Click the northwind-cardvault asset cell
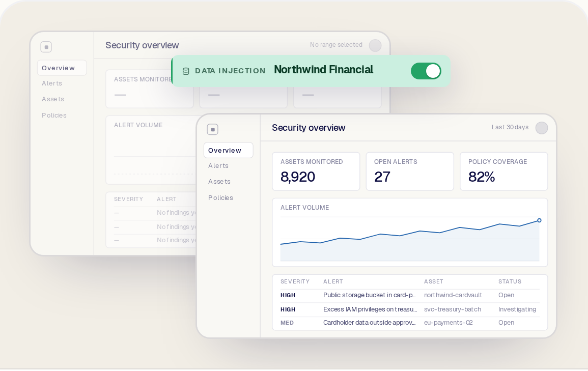Screen dimensions: 588x371 453,295
